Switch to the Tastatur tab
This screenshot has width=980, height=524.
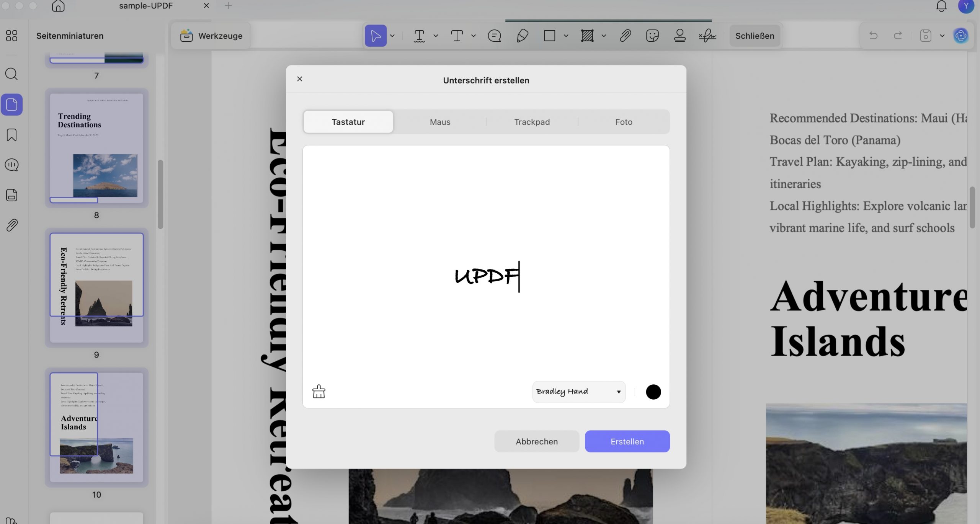click(348, 122)
